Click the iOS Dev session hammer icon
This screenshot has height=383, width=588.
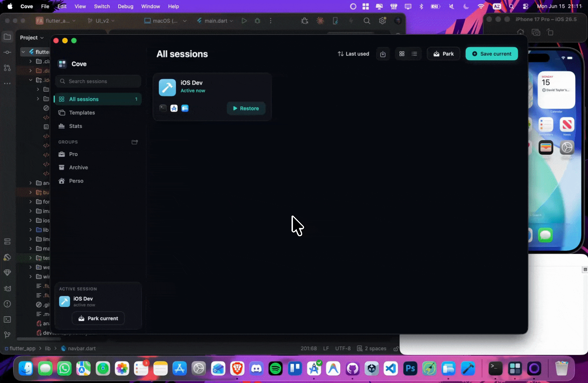[x=167, y=87]
